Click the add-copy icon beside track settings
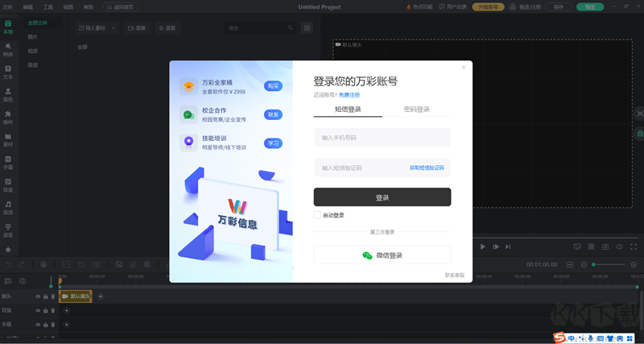The height and width of the screenshot is (344, 644). (23, 281)
